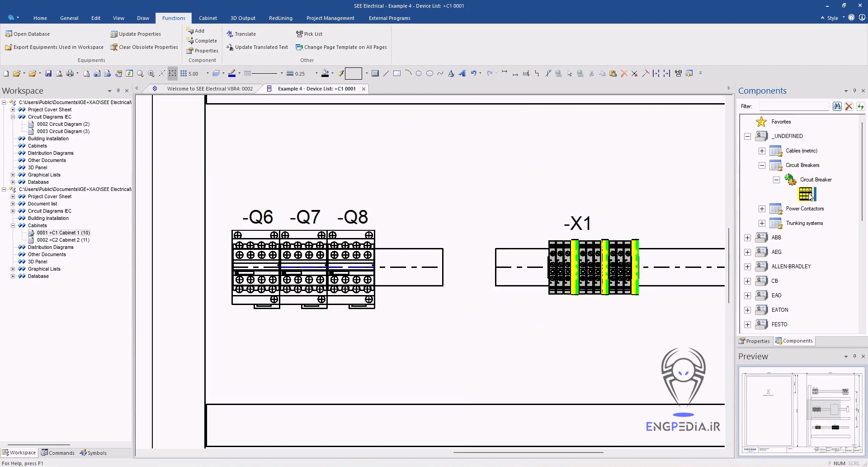Viewport: 868px width, 467px height.
Task: Click the Favorites star icon
Action: pyautogui.click(x=761, y=122)
